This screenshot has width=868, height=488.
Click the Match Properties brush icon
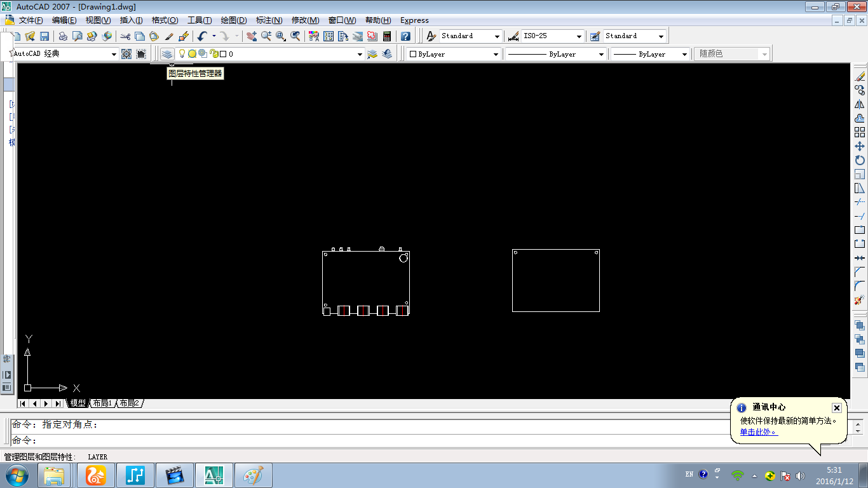(x=169, y=36)
